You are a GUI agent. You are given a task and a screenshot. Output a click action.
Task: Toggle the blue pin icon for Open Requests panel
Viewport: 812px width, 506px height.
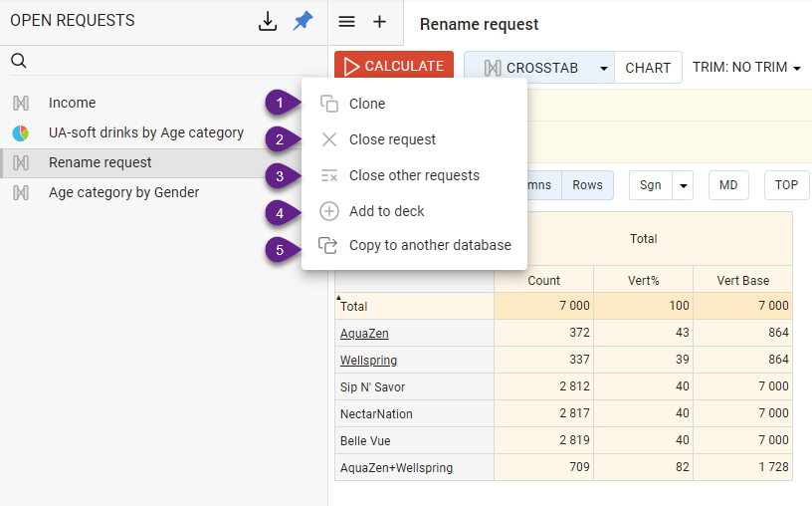coord(303,21)
